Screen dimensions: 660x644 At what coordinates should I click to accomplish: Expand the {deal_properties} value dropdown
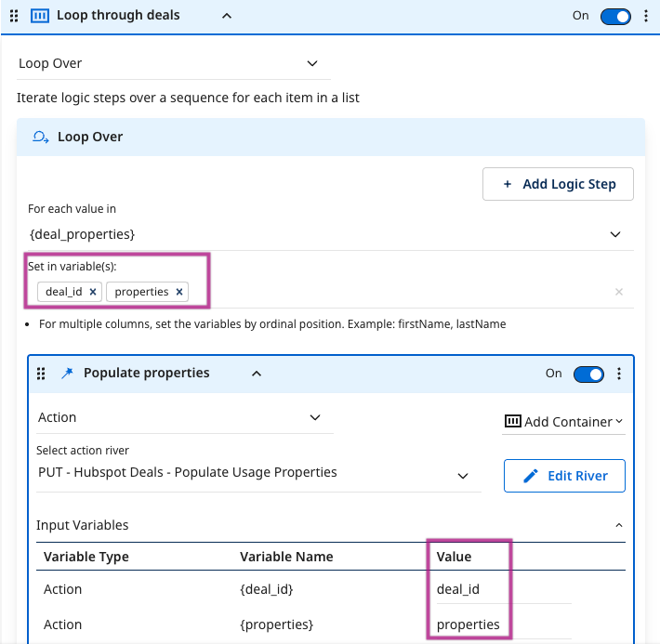pyautogui.click(x=615, y=234)
